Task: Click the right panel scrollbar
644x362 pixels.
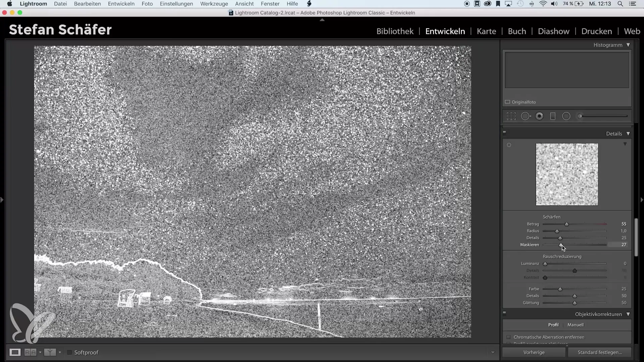Action: tap(636, 237)
